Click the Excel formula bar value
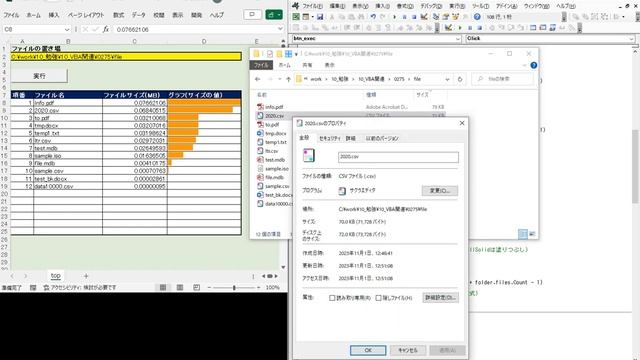This screenshot has width=640, height=360. (x=133, y=29)
